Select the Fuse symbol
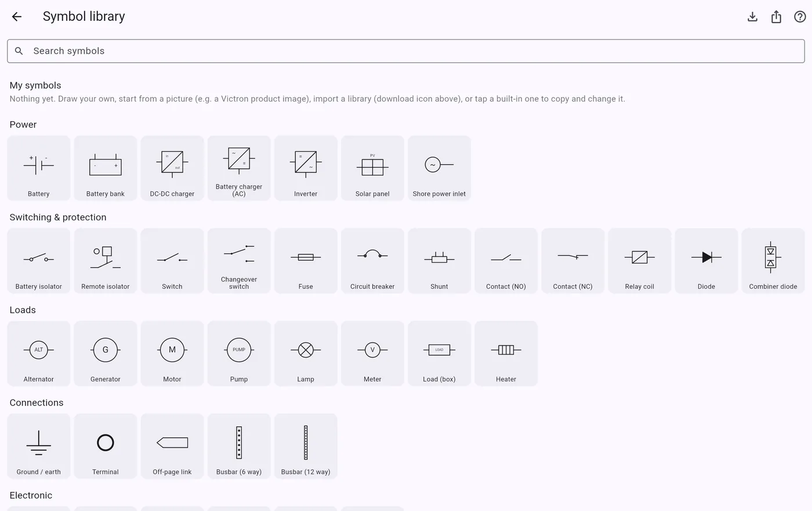812x511 pixels. click(x=306, y=261)
